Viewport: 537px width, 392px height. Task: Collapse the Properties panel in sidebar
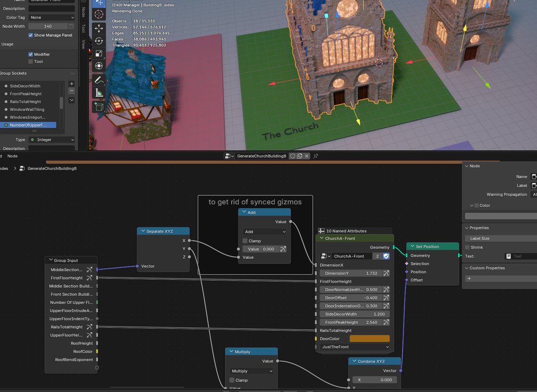point(467,228)
